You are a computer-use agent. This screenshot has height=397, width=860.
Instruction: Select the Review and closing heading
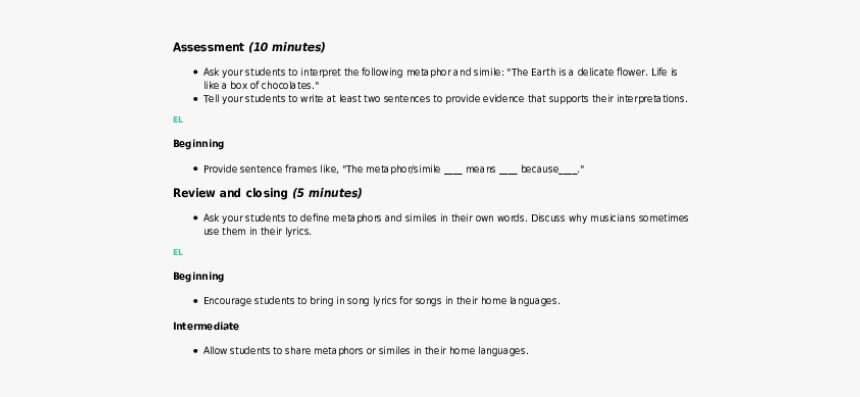point(267,193)
